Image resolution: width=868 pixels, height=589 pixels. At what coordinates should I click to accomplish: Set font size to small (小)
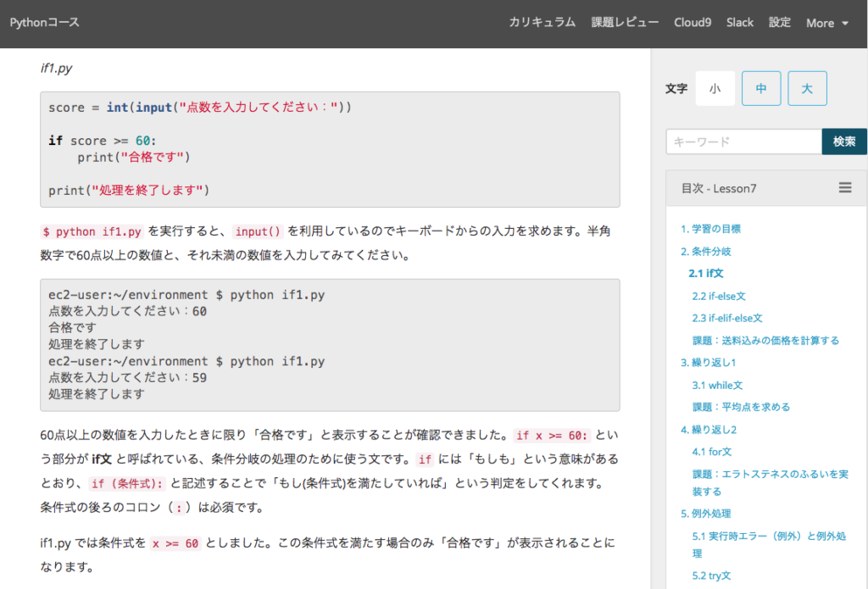715,89
